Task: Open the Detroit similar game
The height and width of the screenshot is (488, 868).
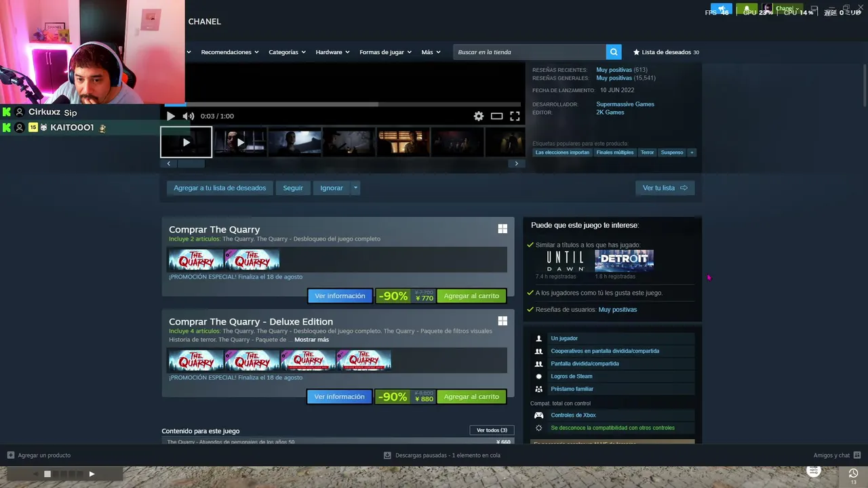Action: 624,261
